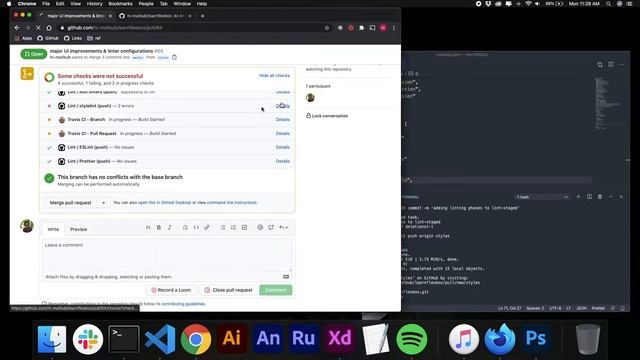This screenshot has width=640, height=360.
Task: Insert code in the comment toolbar
Action: 196,227
